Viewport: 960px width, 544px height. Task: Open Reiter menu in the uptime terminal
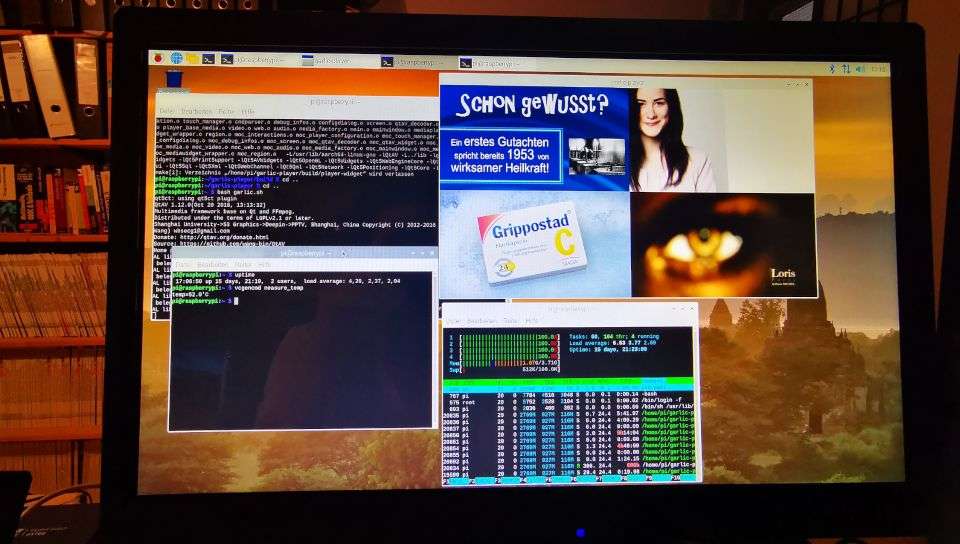(242, 264)
